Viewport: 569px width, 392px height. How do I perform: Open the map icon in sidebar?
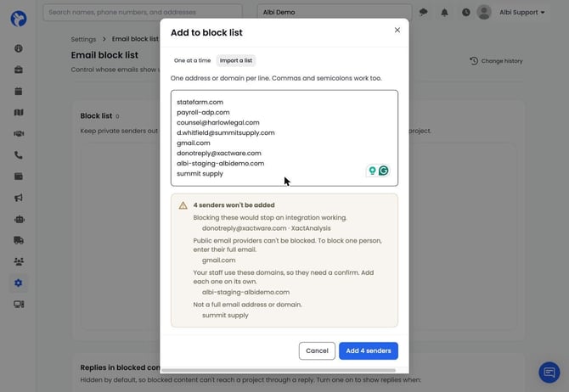tap(19, 112)
